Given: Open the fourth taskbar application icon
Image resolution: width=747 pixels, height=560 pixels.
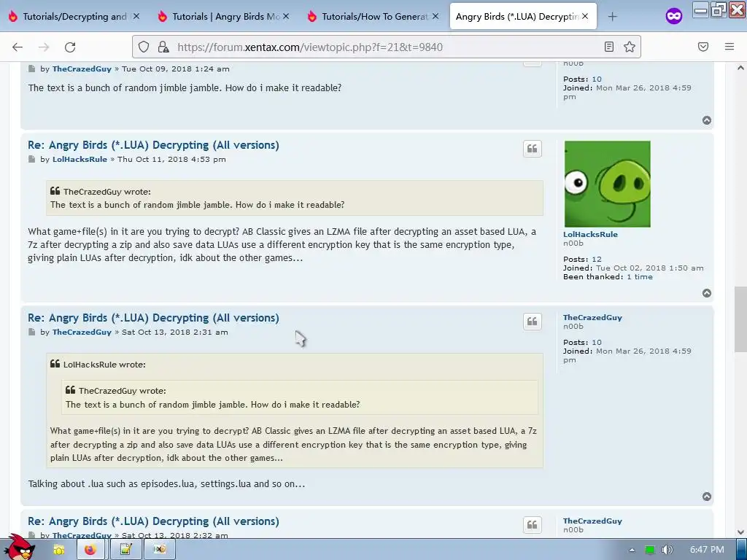Looking at the screenshot, I should [x=160, y=550].
